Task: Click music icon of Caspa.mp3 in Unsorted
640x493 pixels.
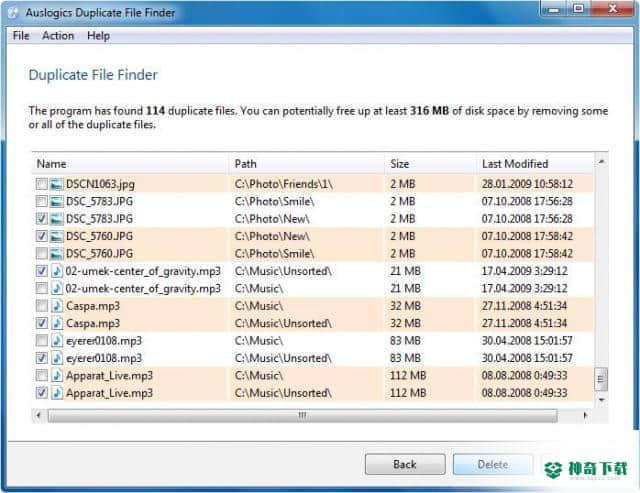Action: [x=57, y=323]
